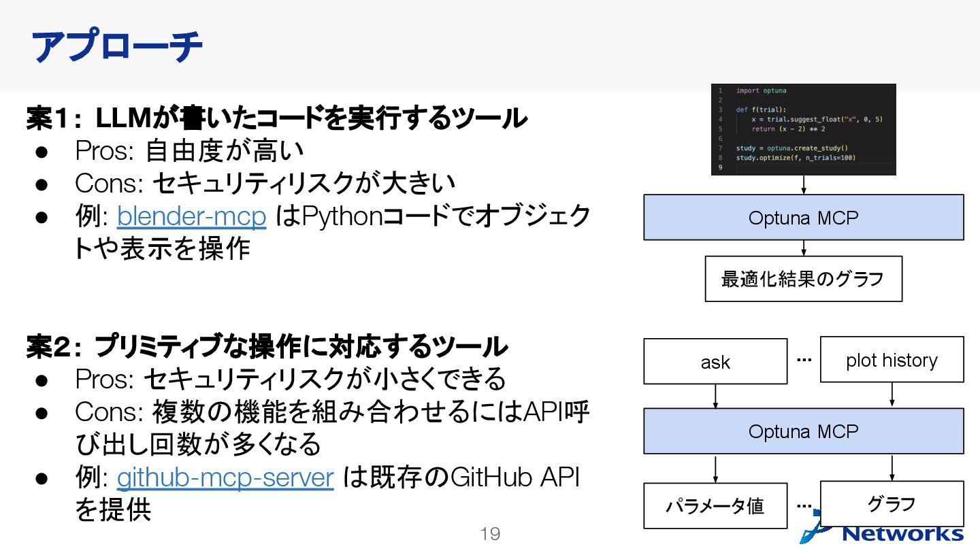Click the パラメータ値 box
This screenshot has width=980, height=551.
(715, 506)
